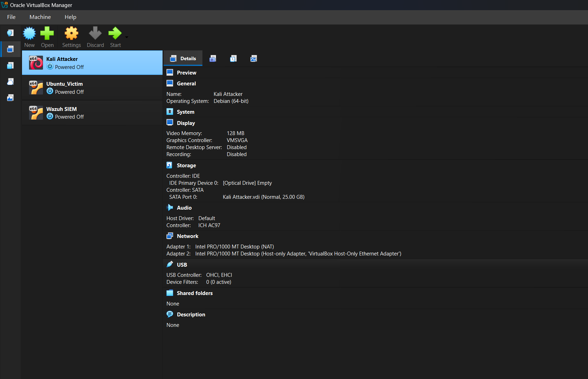The image size is (588, 379).
Task: Open the Activities chart sidebar icon
Action: click(10, 98)
